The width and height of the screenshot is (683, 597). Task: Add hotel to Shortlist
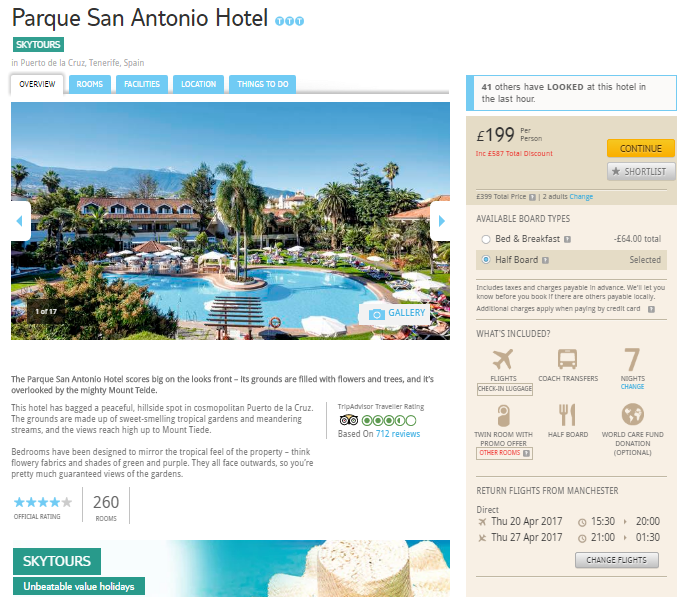click(x=641, y=172)
